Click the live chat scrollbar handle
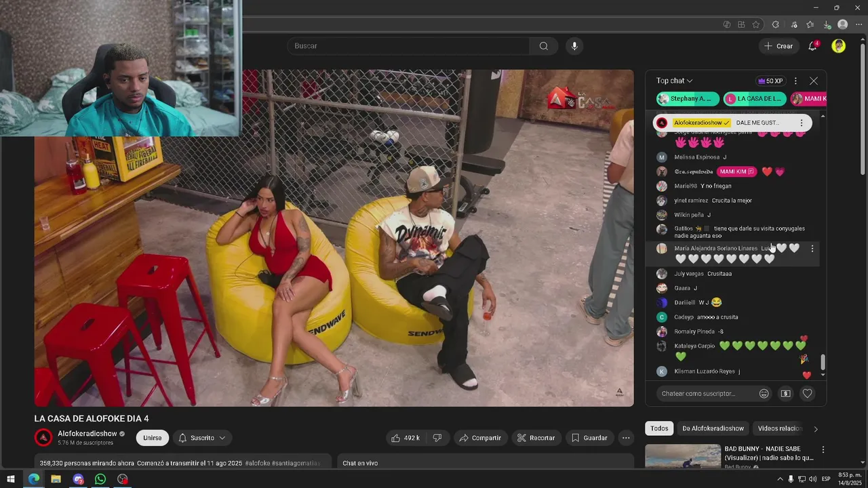The height and width of the screenshot is (488, 868). pos(823,363)
